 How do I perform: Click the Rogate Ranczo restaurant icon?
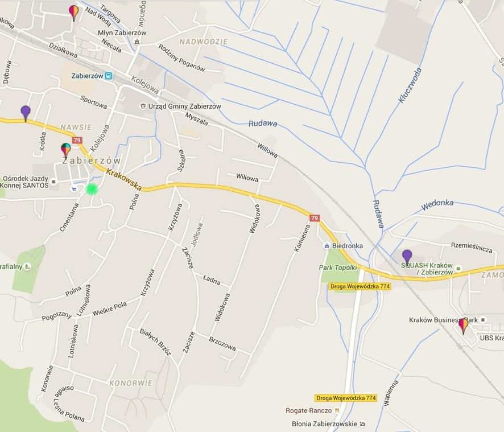tap(337, 410)
